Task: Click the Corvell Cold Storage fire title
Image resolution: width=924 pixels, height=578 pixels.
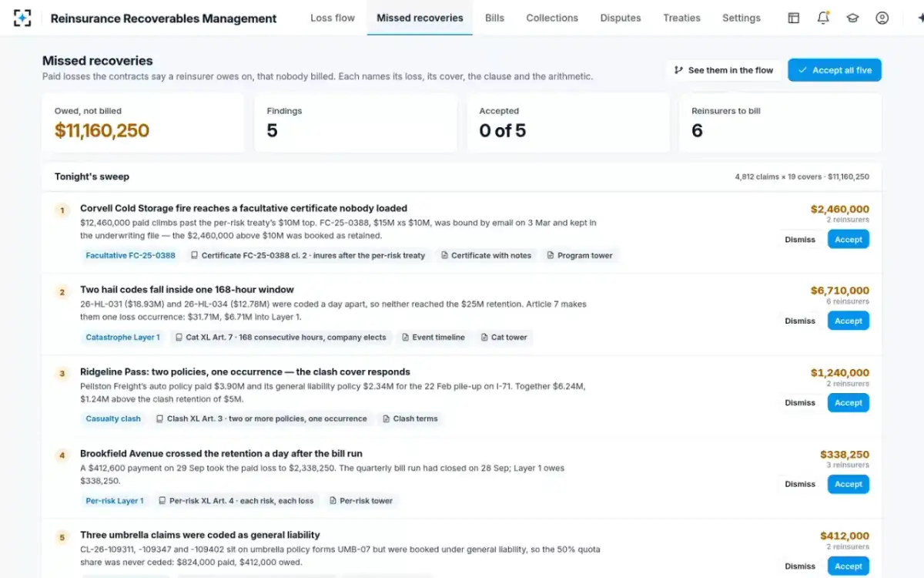Action: coord(243,208)
